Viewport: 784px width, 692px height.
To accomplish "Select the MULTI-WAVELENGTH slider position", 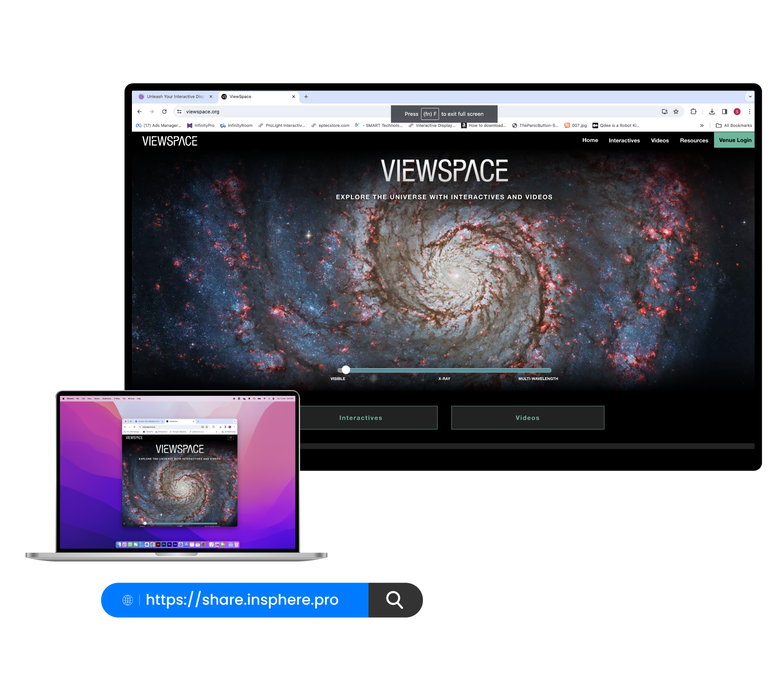I will tap(538, 379).
